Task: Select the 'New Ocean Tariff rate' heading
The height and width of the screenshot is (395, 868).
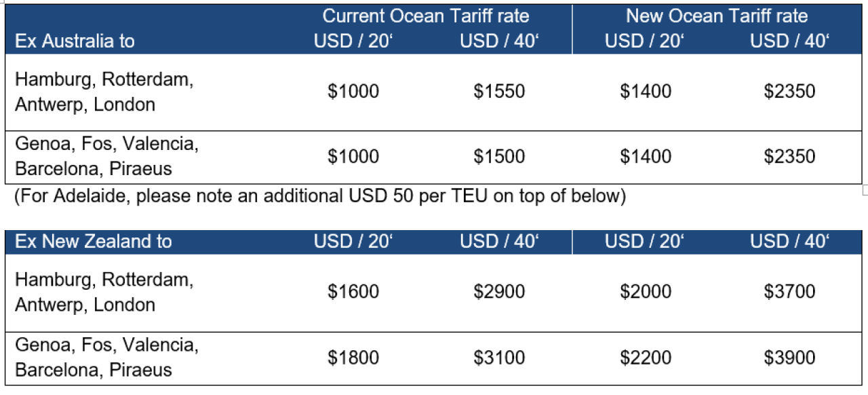Action: point(717,16)
